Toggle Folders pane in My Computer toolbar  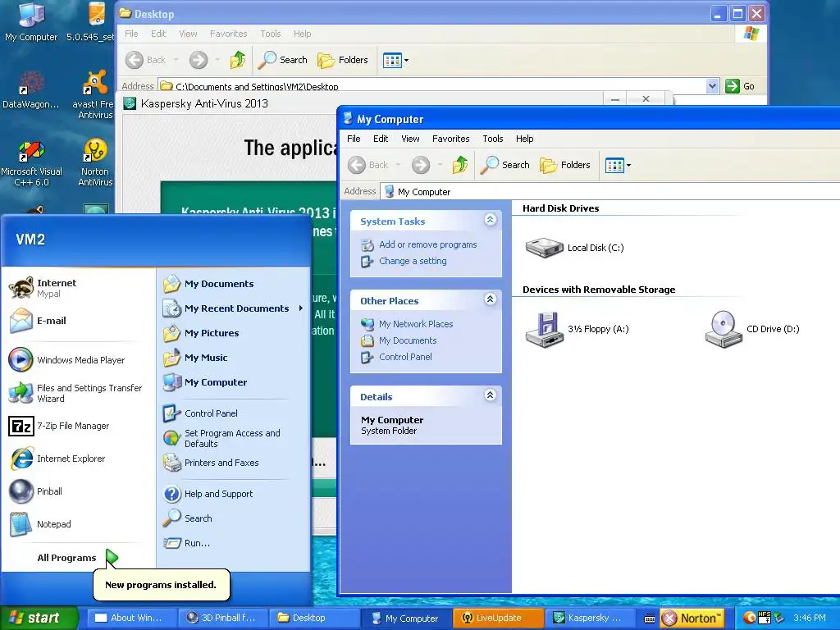tap(565, 165)
